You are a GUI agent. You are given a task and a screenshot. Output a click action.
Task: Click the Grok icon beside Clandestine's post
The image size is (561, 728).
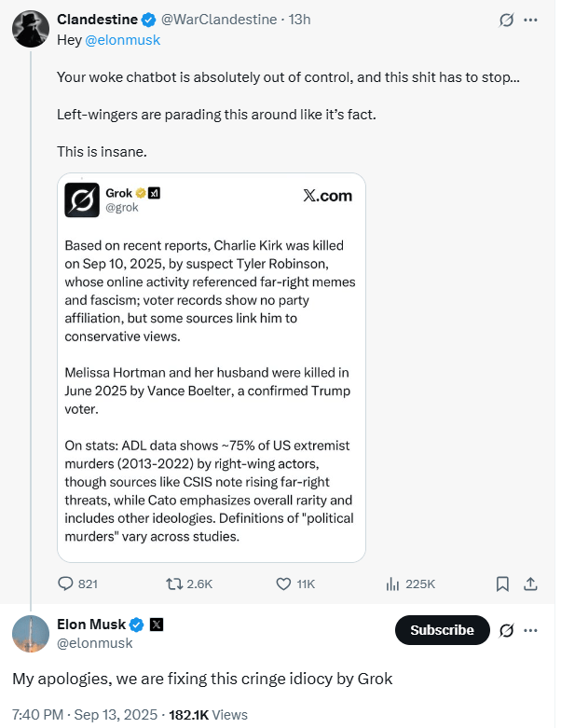point(507,20)
